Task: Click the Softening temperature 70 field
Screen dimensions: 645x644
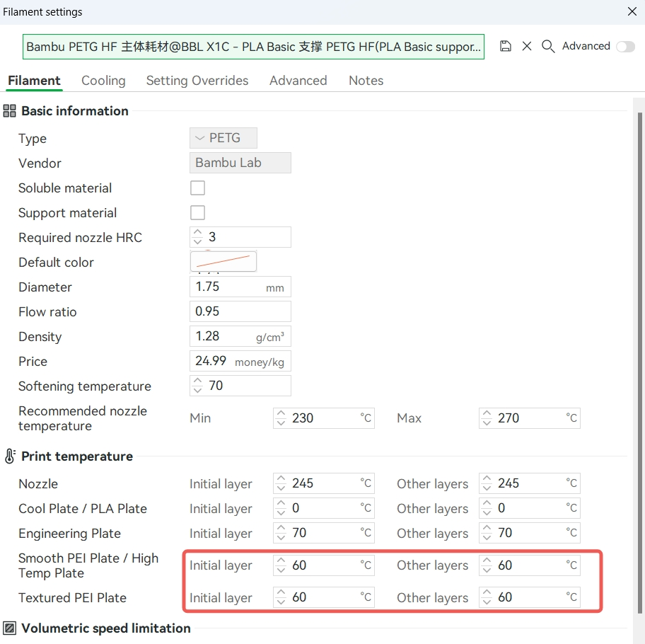Action: pos(240,386)
